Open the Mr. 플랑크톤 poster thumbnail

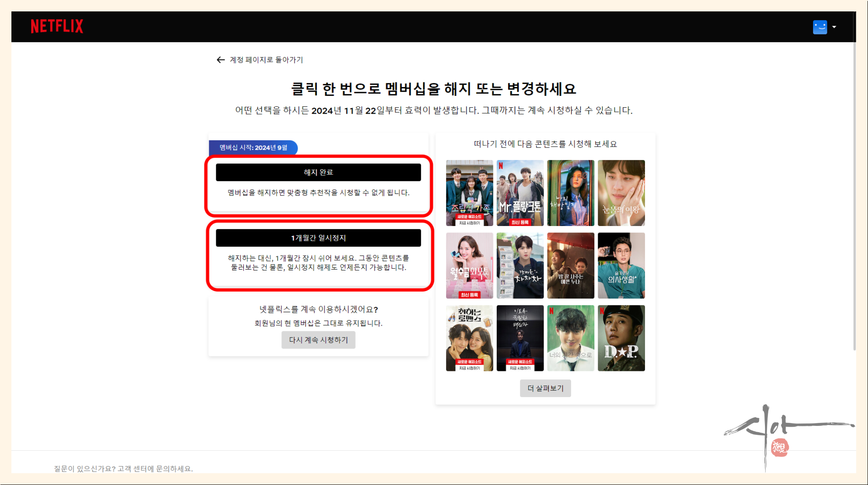pyautogui.click(x=520, y=193)
